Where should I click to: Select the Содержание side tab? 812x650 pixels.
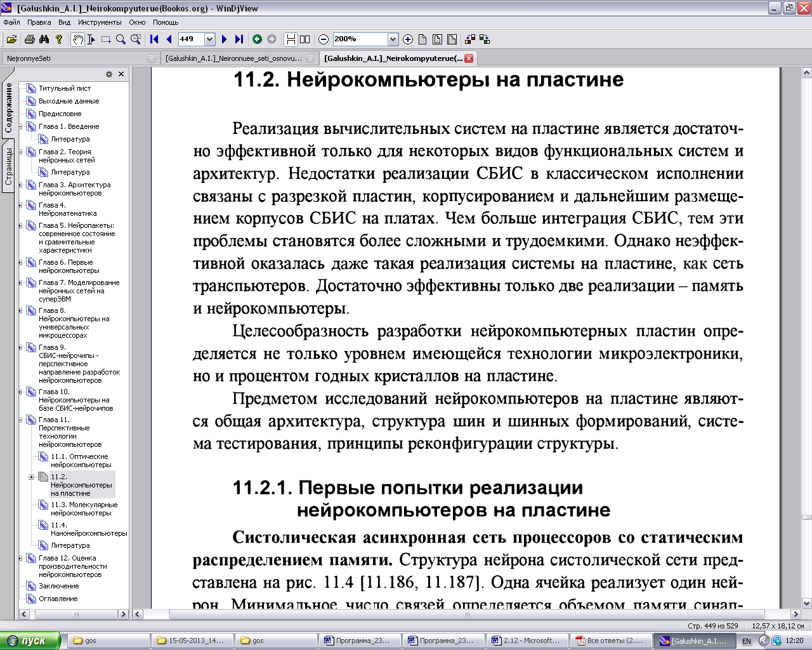click(8, 108)
